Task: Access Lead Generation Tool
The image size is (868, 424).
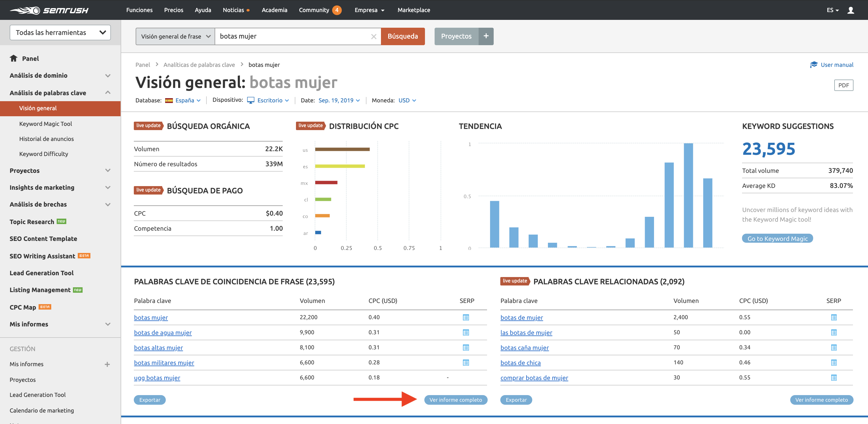Action: 42,273
